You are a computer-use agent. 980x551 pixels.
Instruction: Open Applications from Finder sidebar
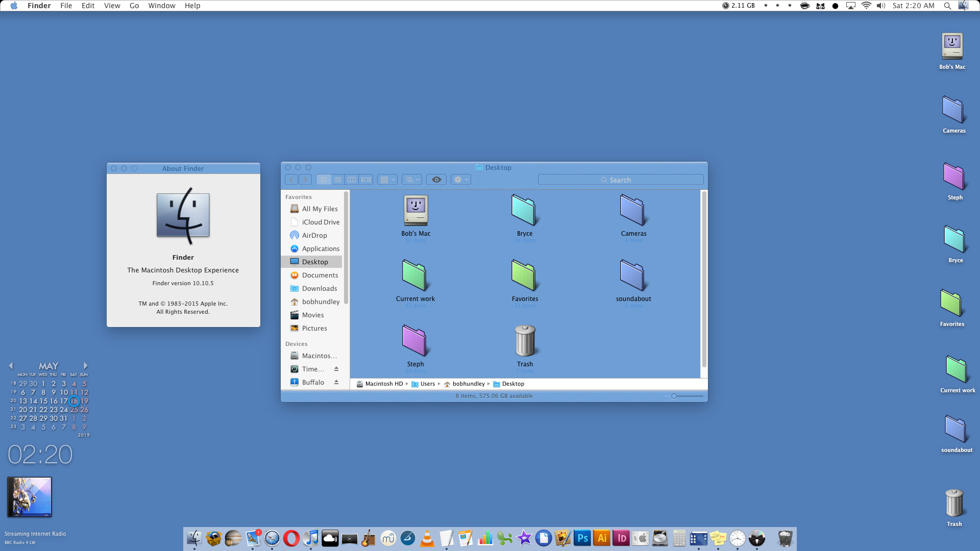[320, 248]
